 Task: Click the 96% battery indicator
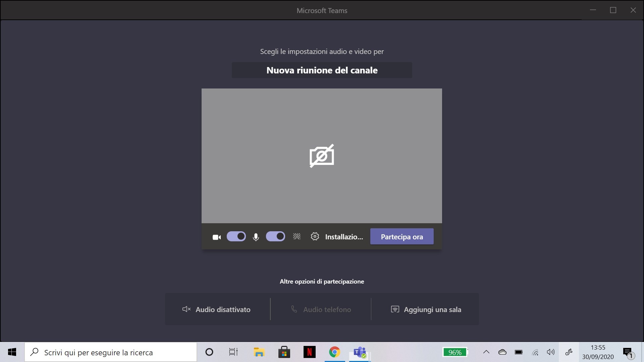[455, 352]
